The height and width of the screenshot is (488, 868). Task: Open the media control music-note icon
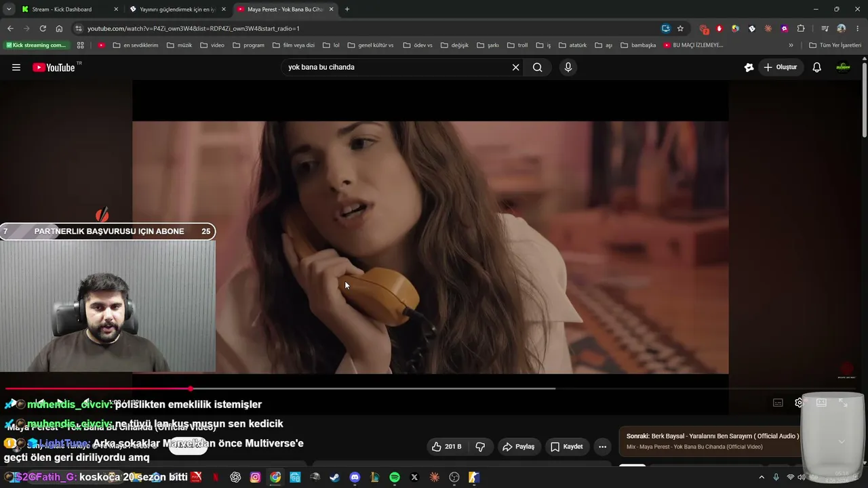(x=825, y=28)
